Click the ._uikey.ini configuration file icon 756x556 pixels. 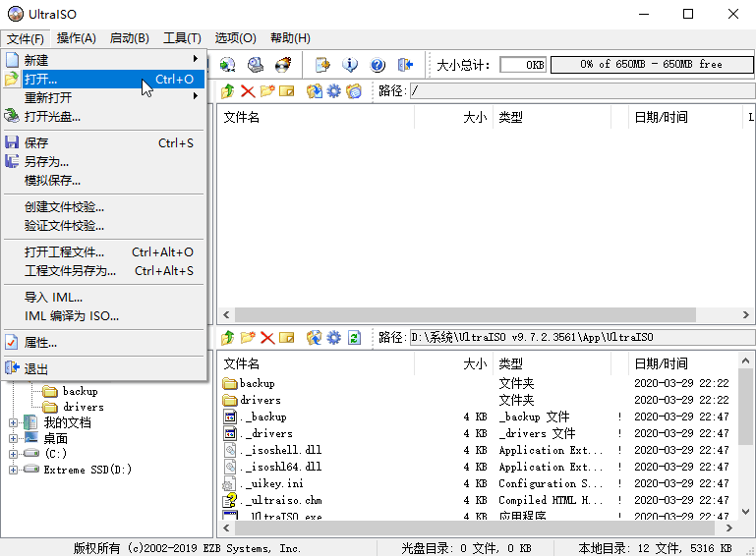click(x=229, y=483)
